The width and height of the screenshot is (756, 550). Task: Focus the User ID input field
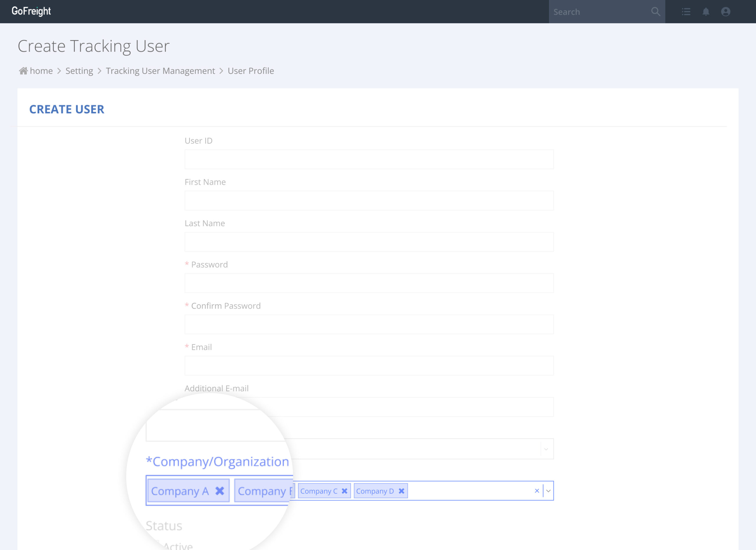(369, 159)
